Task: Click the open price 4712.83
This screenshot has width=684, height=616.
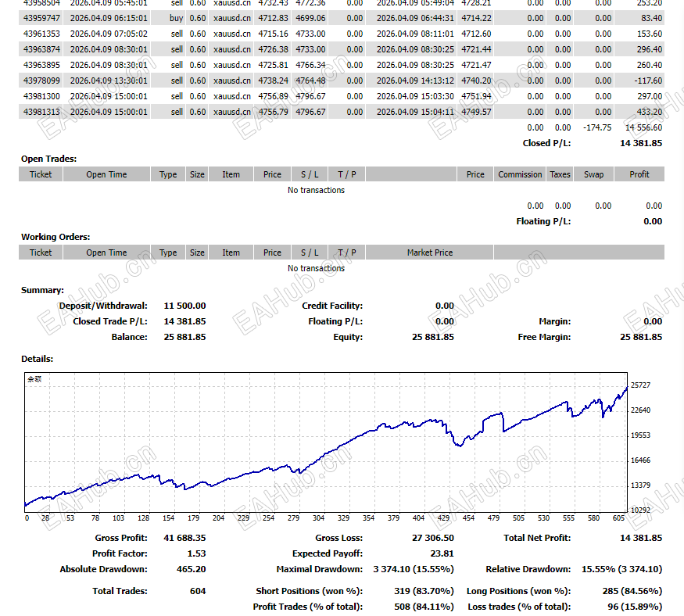Action: (x=273, y=18)
